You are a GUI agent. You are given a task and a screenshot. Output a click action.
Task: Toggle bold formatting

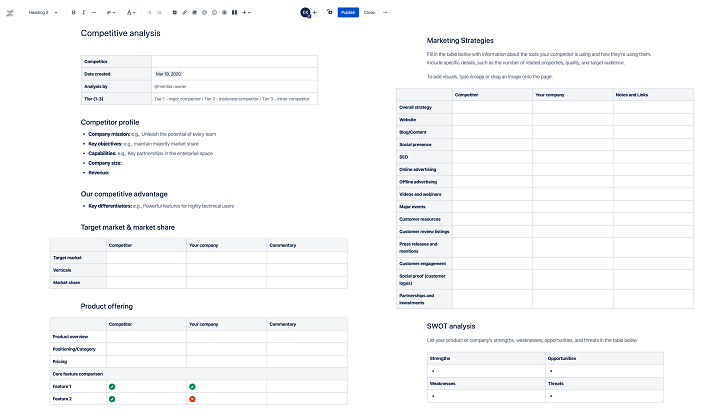74,12
